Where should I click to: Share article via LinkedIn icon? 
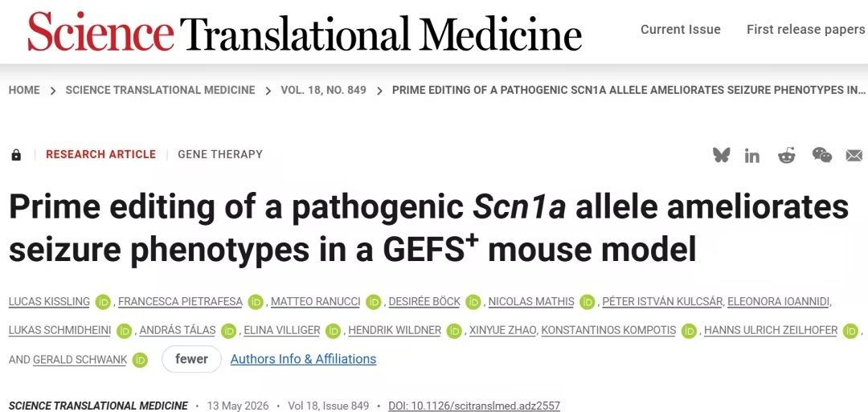click(751, 156)
